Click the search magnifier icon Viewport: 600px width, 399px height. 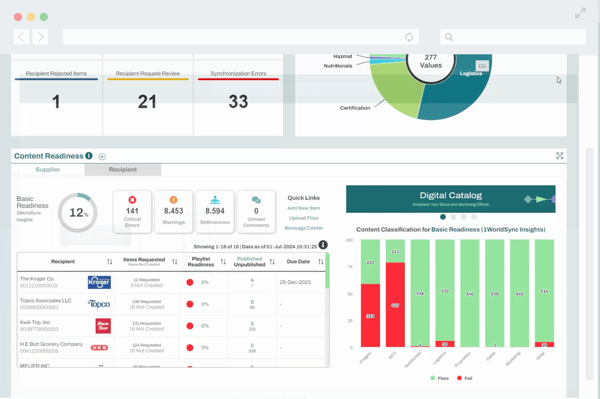[449, 37]
